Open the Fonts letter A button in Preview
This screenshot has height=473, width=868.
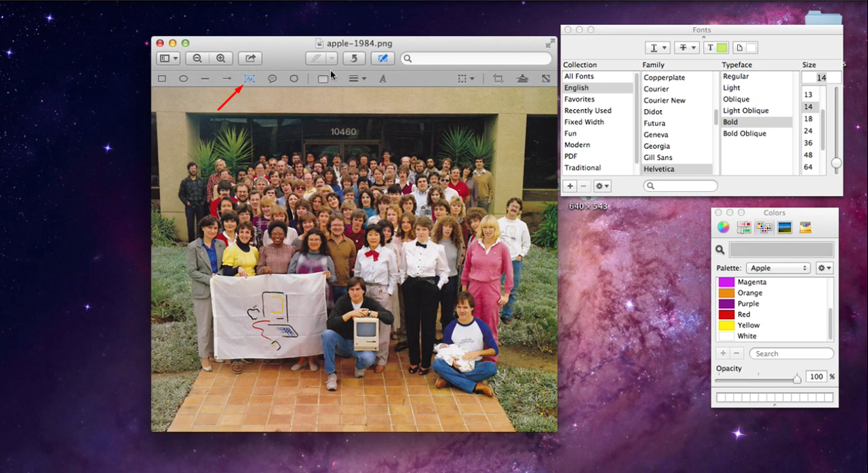point(382,79)
